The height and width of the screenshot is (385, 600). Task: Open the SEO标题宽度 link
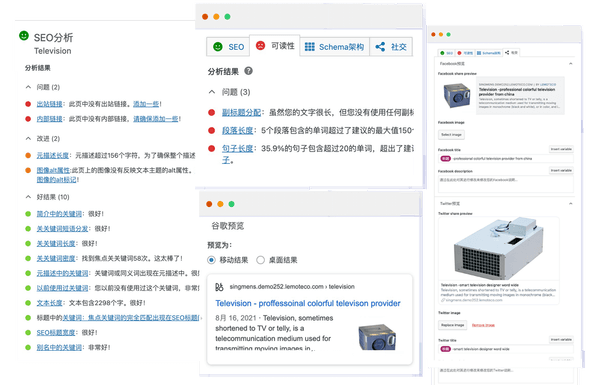[x=56, y=333]
